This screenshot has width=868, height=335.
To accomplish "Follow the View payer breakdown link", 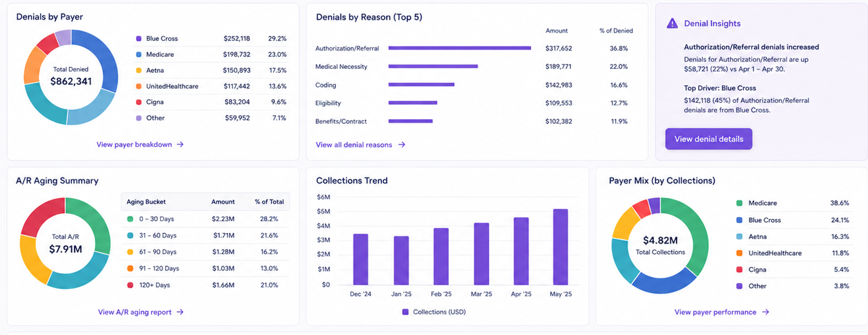I will [134, 144].
